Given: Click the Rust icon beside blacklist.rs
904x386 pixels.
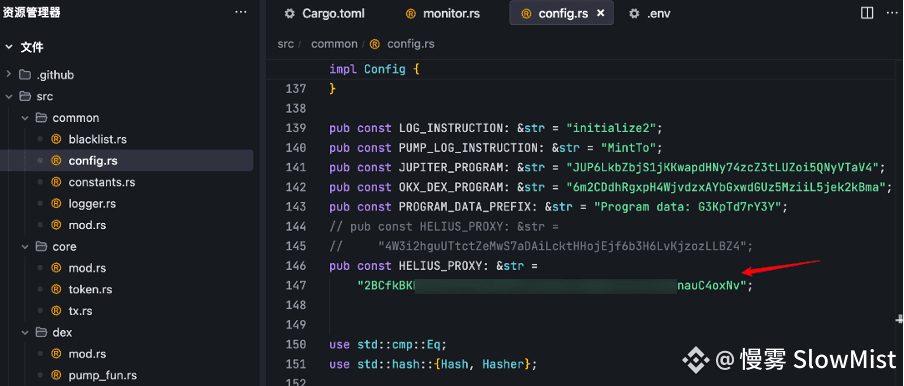Looking at the screenshot, I should [56, 139].
